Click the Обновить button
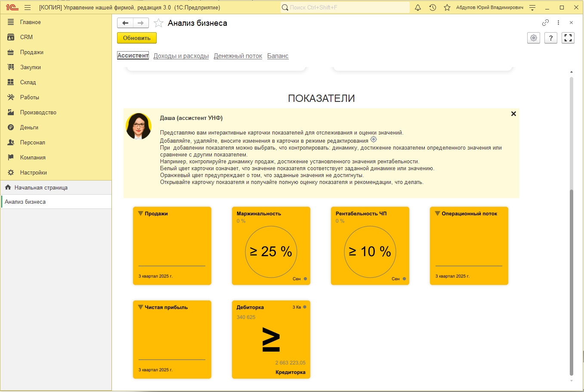 pos(137,38)
